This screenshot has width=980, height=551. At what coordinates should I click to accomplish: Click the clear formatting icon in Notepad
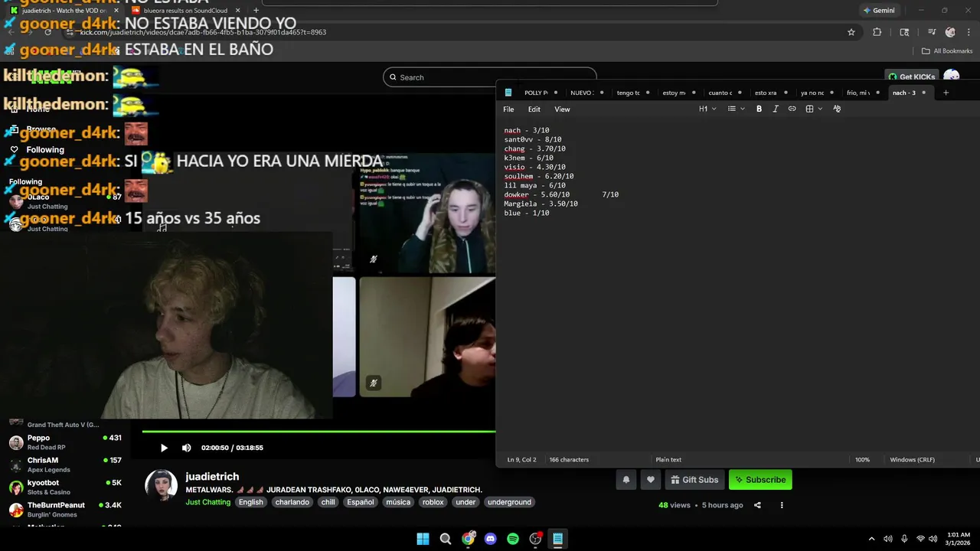tap(837, 109)
